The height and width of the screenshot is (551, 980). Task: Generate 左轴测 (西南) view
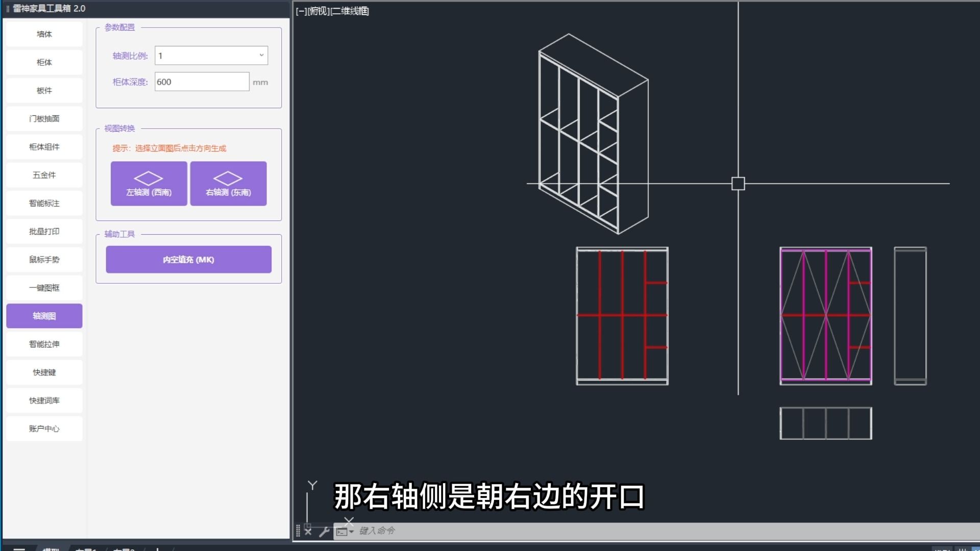click(x=149, y=184)
